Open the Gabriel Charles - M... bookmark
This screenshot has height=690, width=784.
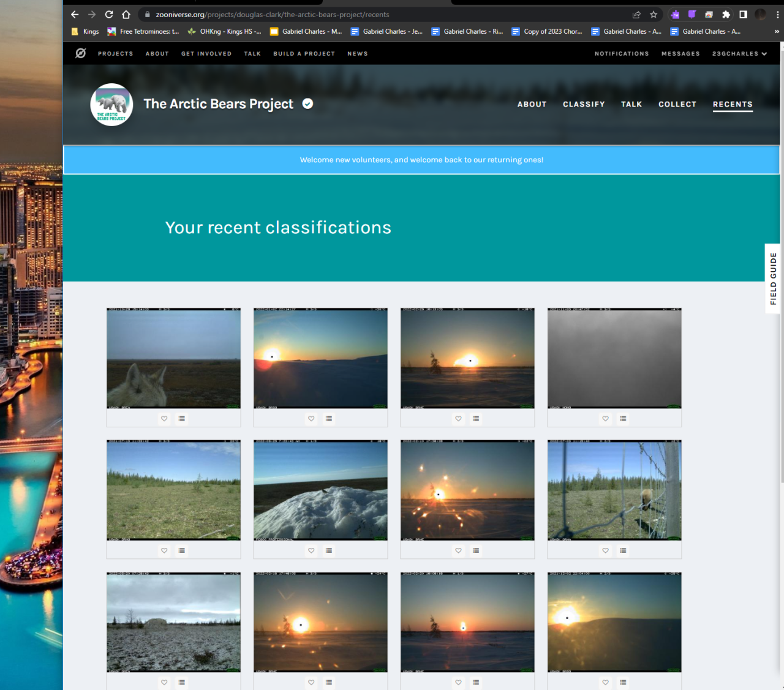[306, 31]
